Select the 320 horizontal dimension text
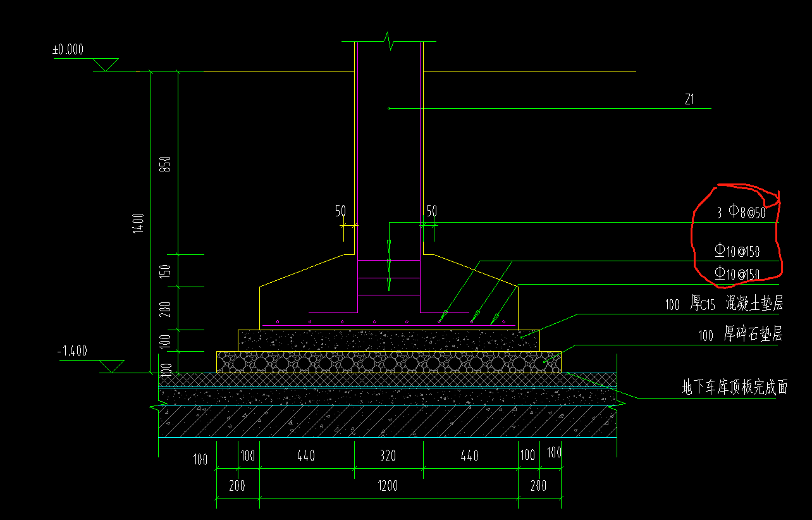 [388, 456]
